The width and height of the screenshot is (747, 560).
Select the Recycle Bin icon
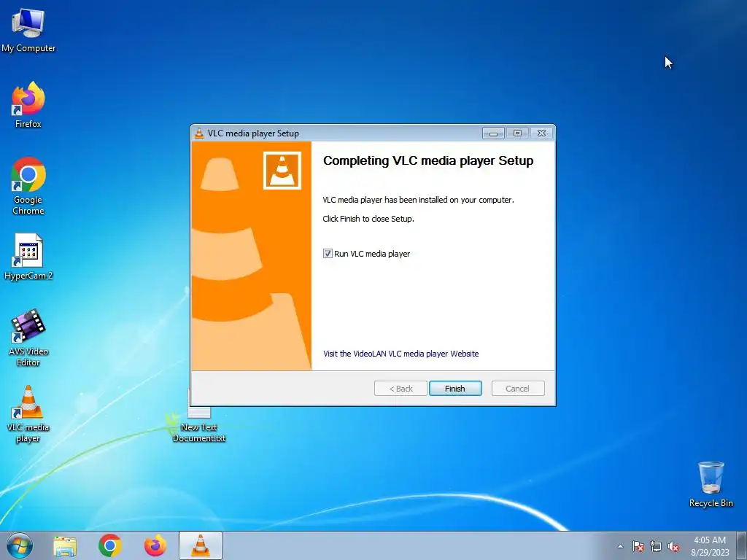711,484
